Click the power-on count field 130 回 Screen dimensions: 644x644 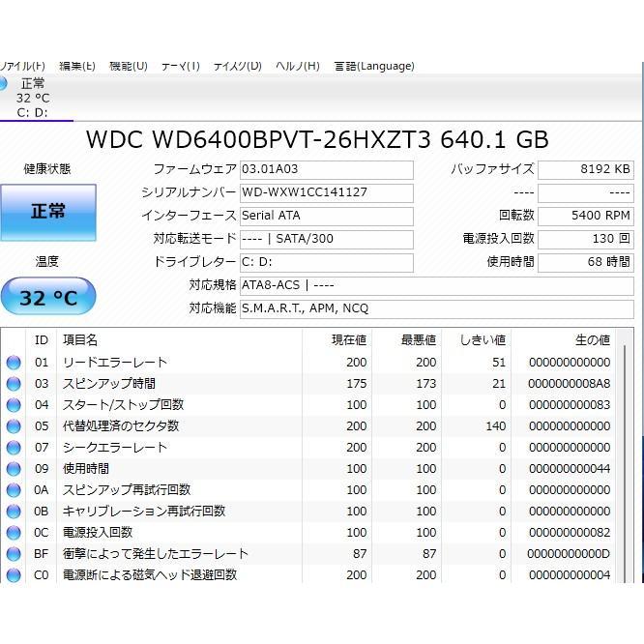(x=586, y=240)
